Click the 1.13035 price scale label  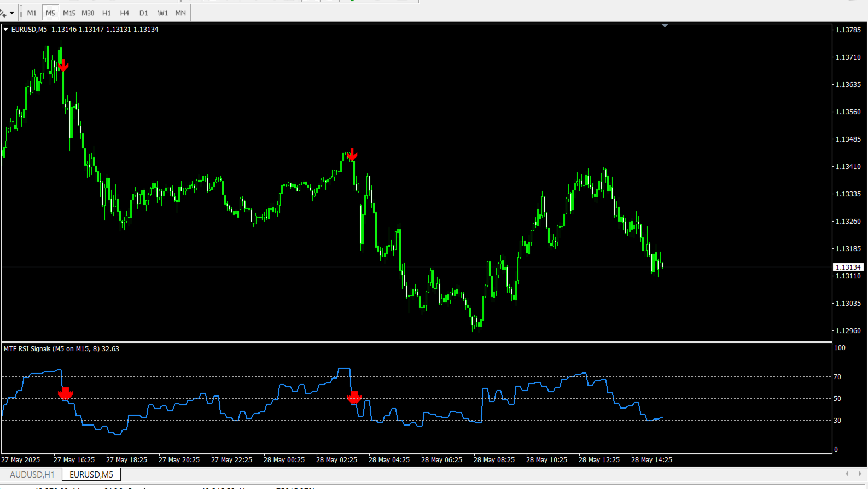[848, 304]
